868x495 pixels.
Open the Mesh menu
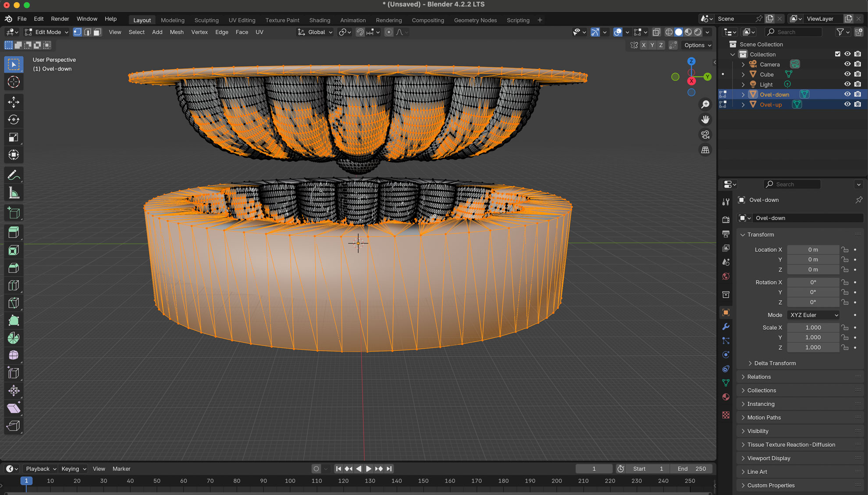[177, 32]
